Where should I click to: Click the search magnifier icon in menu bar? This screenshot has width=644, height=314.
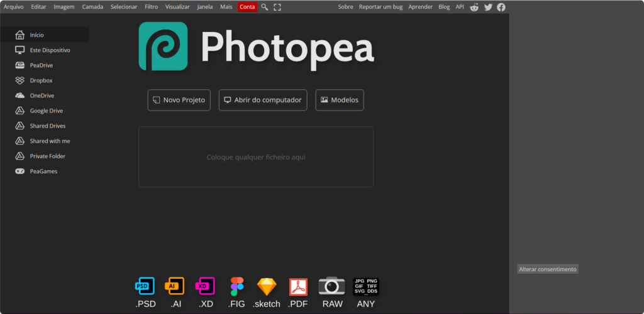tap(265, 7)
